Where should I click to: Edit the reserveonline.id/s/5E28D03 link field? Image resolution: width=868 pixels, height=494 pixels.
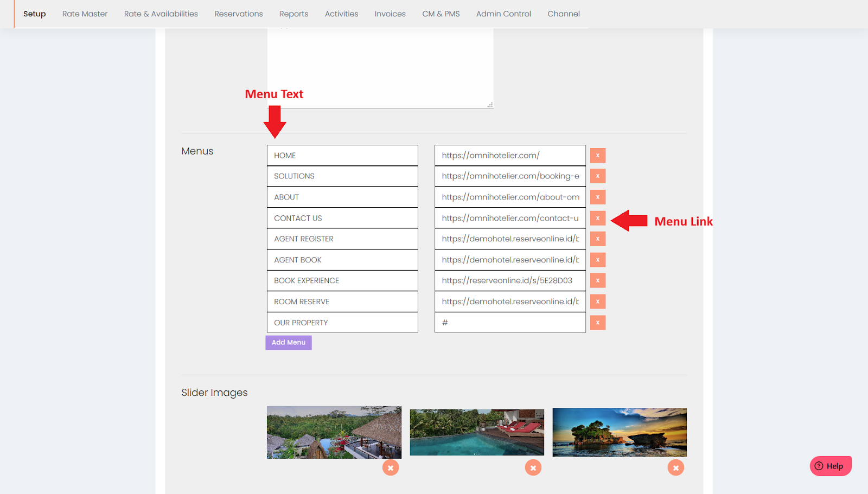tap(510, 281)
